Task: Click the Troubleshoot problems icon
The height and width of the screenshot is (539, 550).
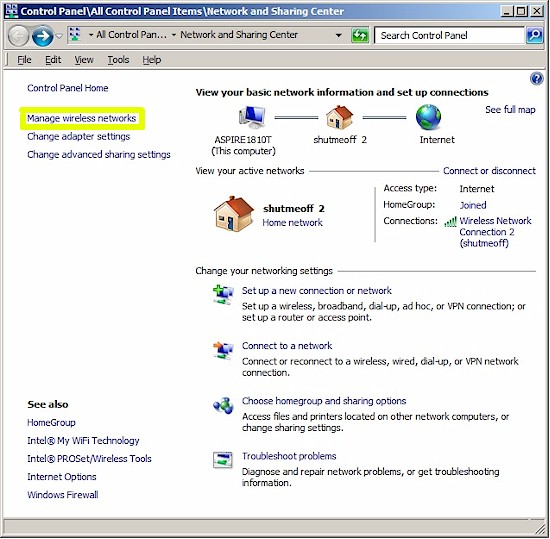Action: click(223, 460)
